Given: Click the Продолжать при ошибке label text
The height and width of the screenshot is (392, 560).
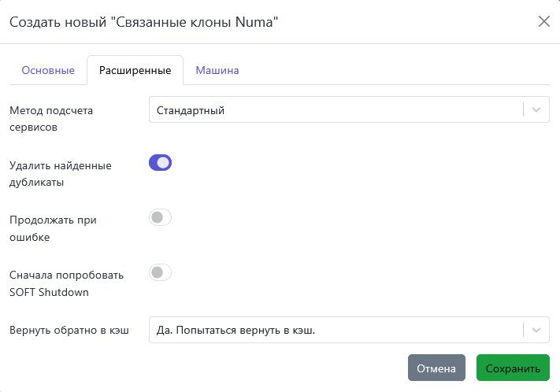Looking at the screenshot, I should click(x=53, y=228).
